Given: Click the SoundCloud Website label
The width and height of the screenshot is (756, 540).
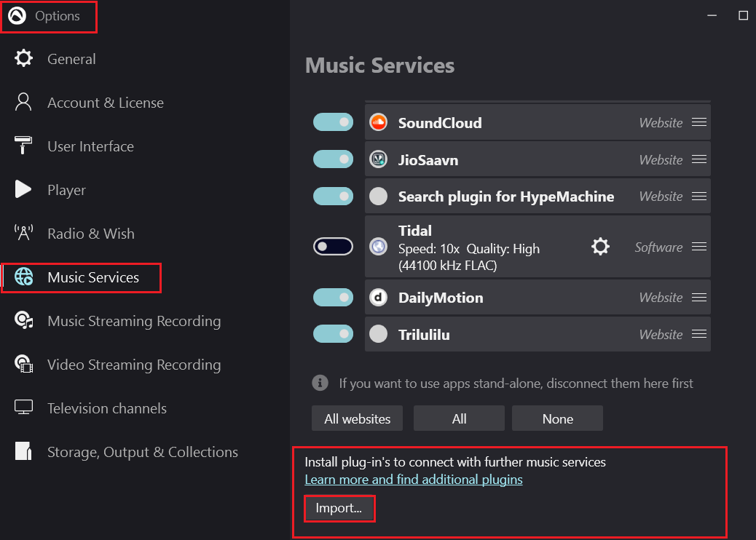Looking at the screenshot, I should [x=661, y=123].
